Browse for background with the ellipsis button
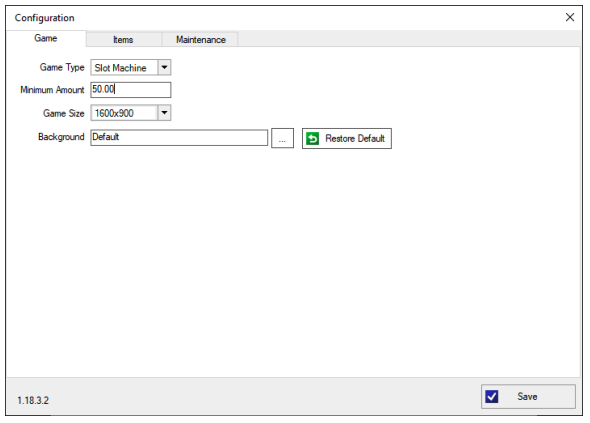The width and height of the screenshot is (590, 423). click(282, 138)
